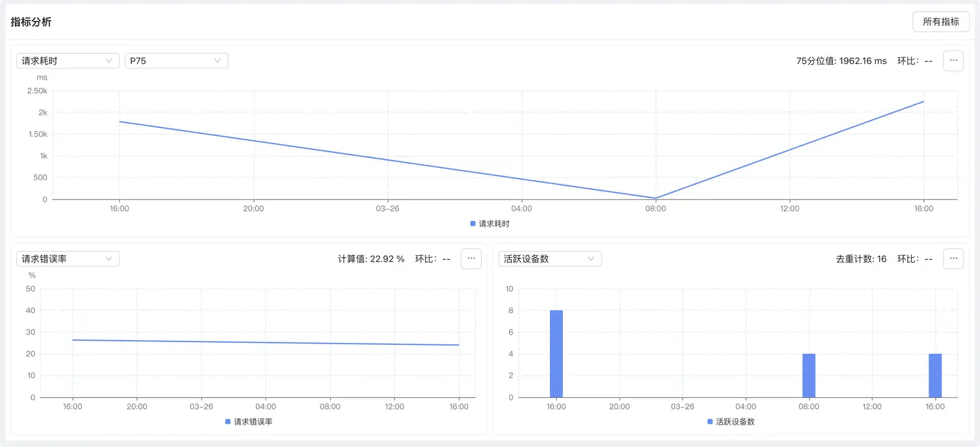Click the 08:00 bar in 活跃设备数 chart

808,376
